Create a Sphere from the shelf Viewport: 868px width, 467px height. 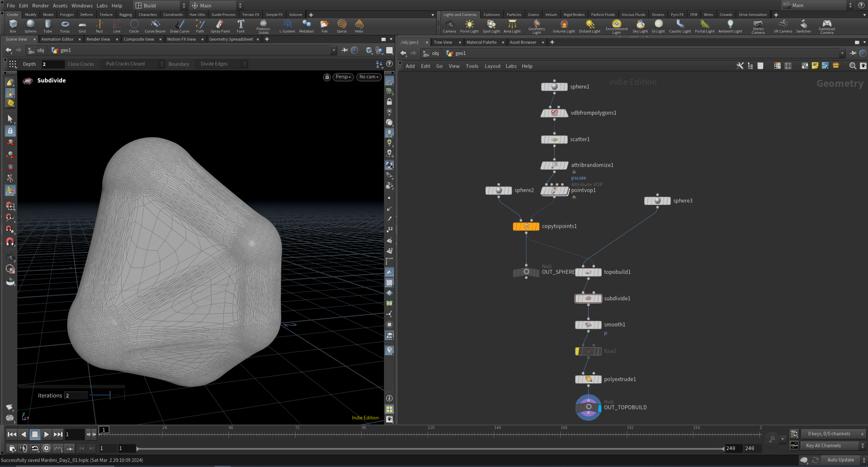(30, 26)
